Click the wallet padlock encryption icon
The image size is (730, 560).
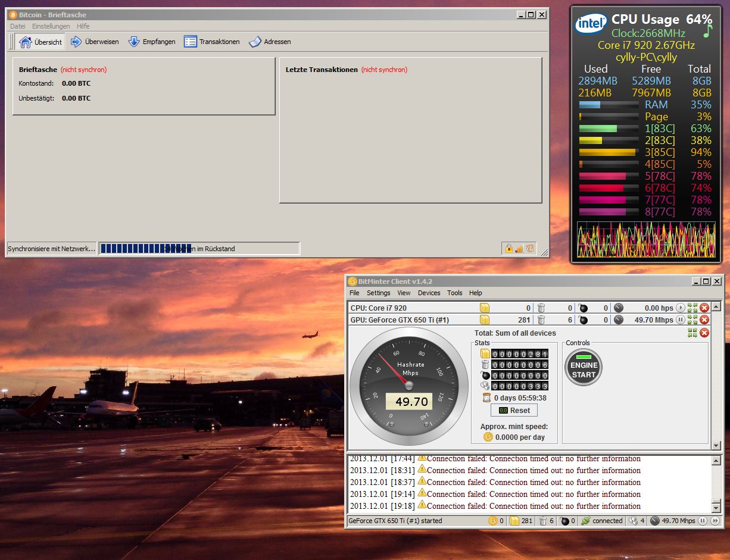tap(509, 249)
